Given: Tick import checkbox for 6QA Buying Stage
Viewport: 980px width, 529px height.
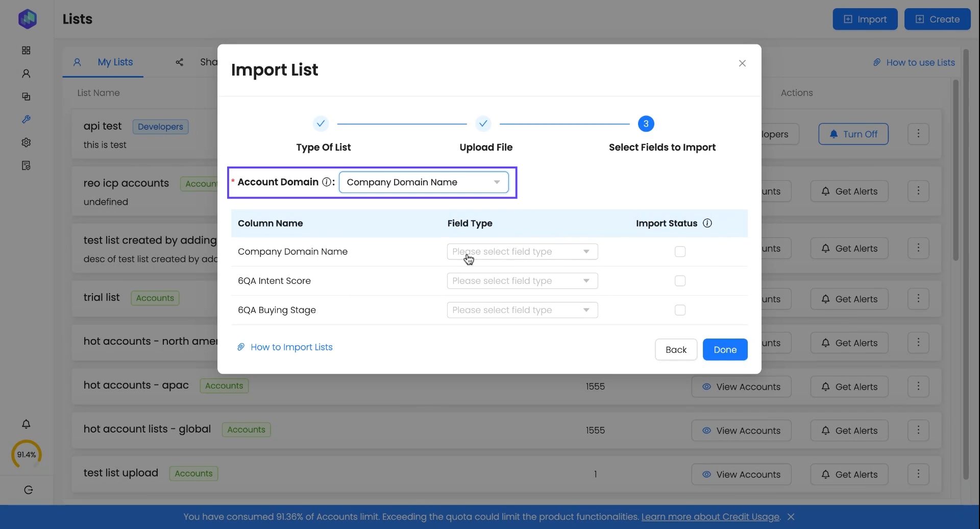Looking at the screenshot, I should [x=680, y=310].
